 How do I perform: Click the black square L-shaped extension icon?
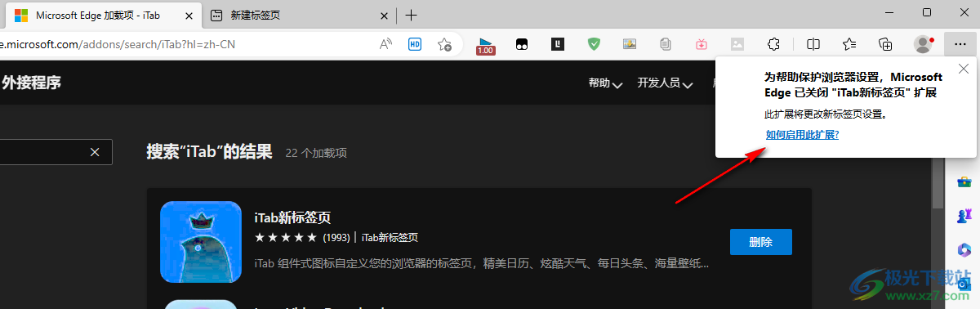[558, 44]
